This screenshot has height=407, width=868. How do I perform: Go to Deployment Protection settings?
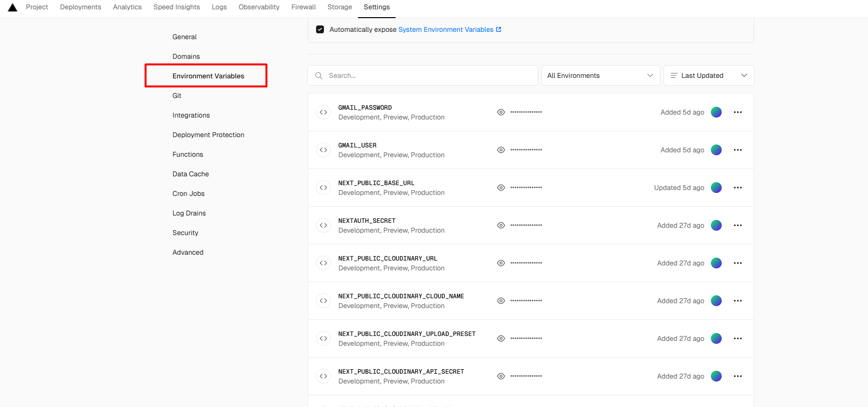[x=208, y=135]
